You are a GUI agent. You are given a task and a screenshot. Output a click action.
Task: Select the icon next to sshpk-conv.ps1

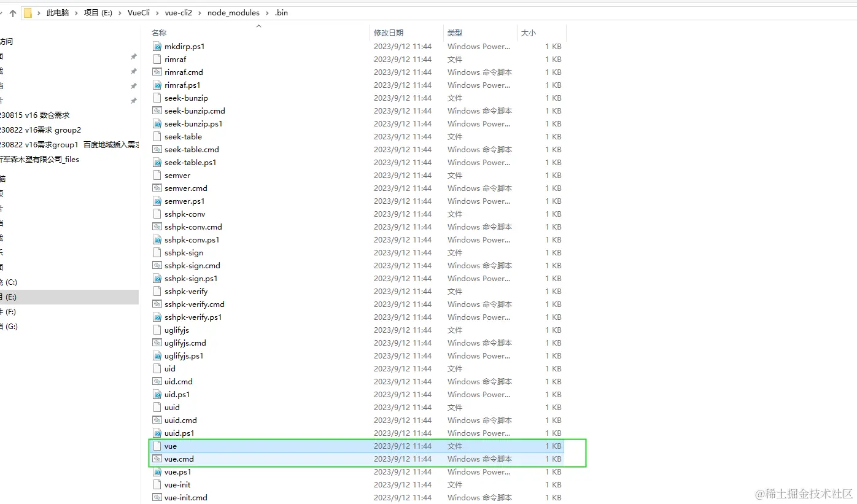(157, 239)
